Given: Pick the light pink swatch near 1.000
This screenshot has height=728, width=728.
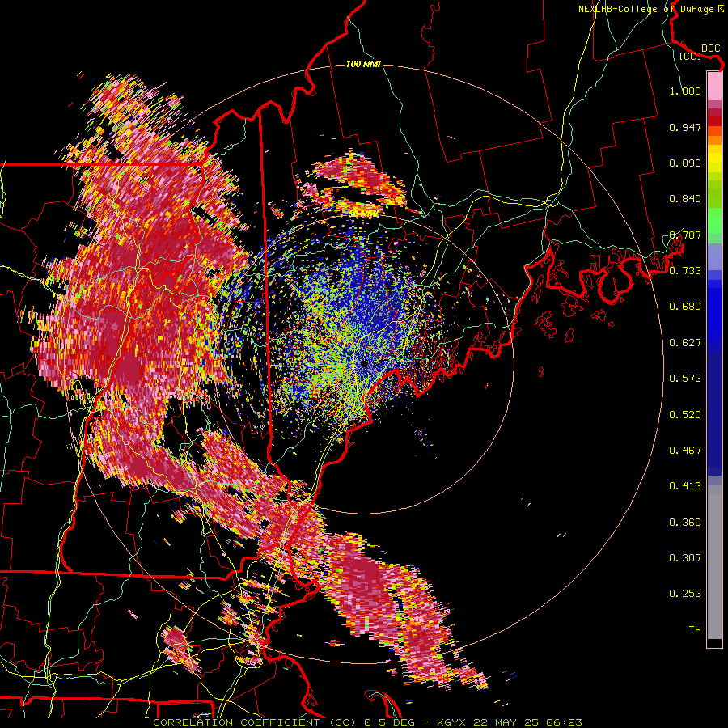Looking at the screenshot, I should click(714, 87).
